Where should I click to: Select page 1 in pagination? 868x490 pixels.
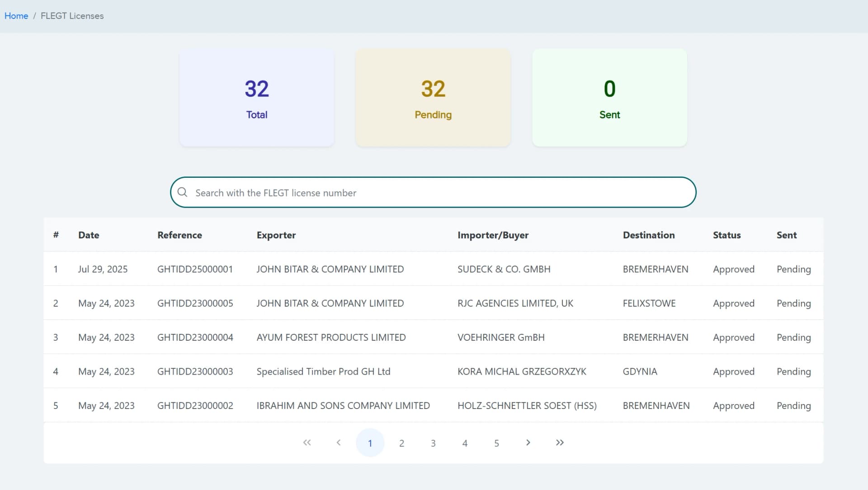click(x=370, y=442)
